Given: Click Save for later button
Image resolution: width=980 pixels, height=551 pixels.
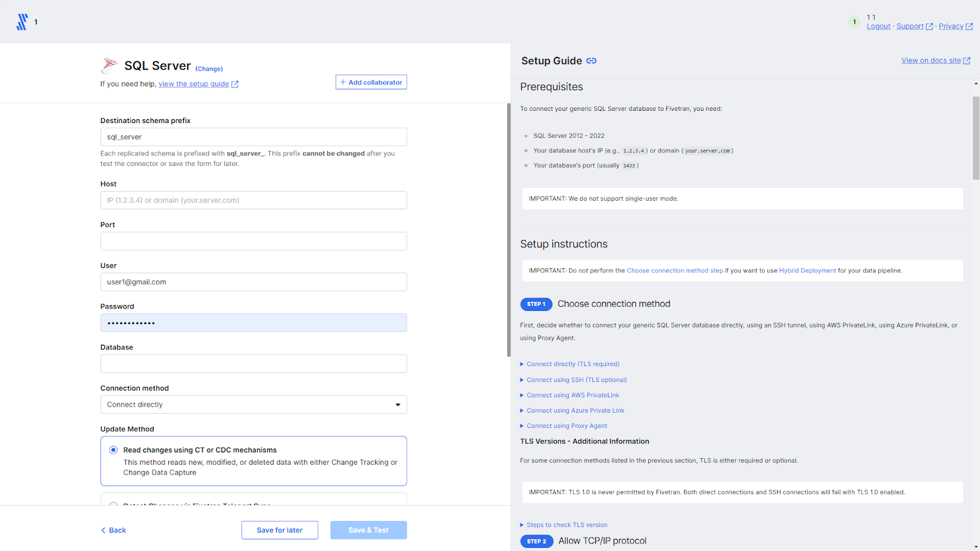Looking at the screenshot, I should point(279,530).
